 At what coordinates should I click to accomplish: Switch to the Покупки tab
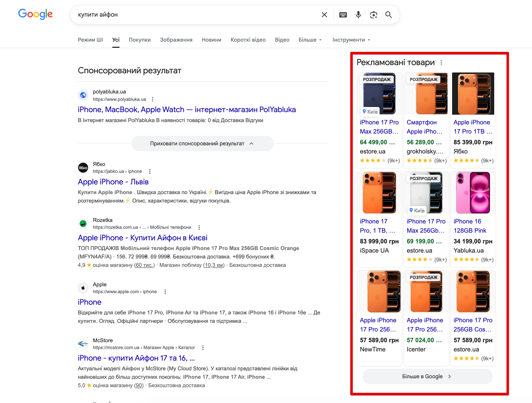pyautogui.click(x=140, y=40)
